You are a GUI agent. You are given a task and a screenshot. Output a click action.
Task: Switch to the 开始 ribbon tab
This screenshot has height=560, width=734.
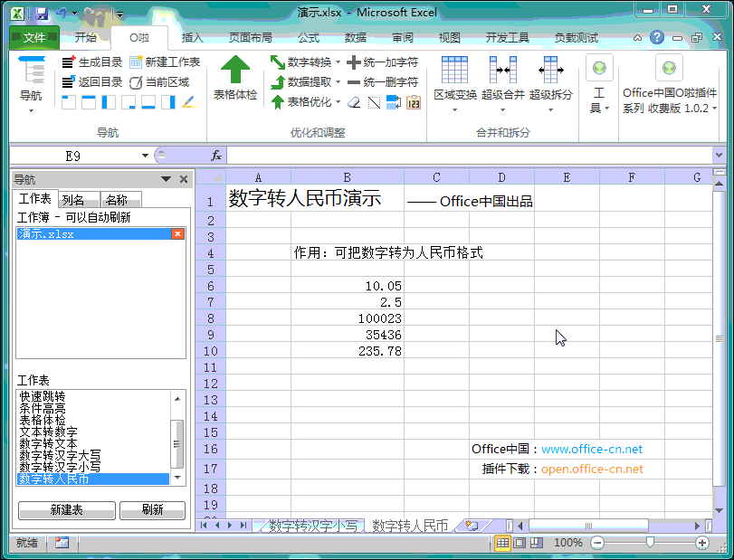(x=86, y=37)
